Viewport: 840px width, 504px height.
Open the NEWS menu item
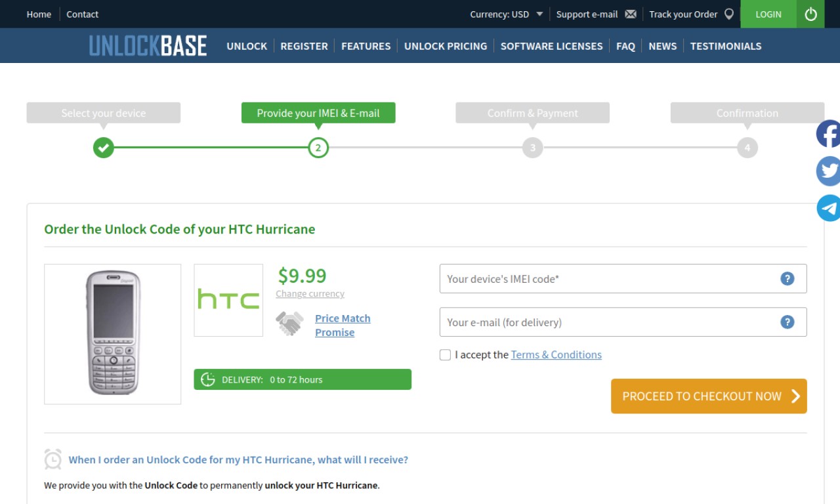click(x=662, y=46)
